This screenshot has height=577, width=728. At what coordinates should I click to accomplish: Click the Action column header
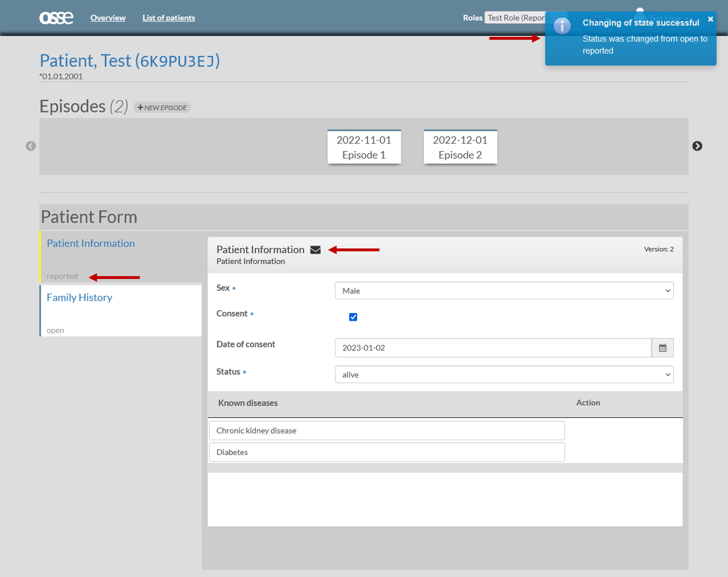point(588,403)
